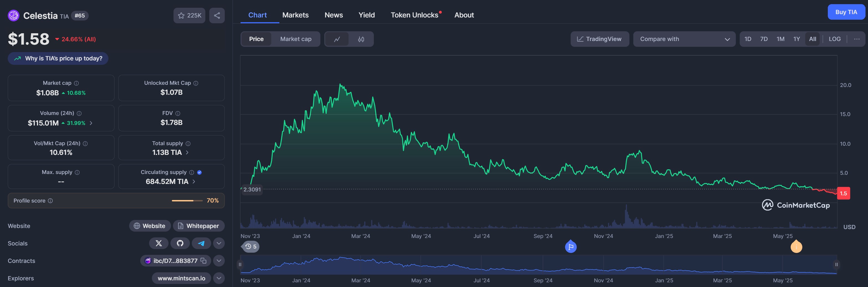Open Total supply info icon
Image resolution: width=868 pixels, height=287 pixels.
[x=188, y=143]
